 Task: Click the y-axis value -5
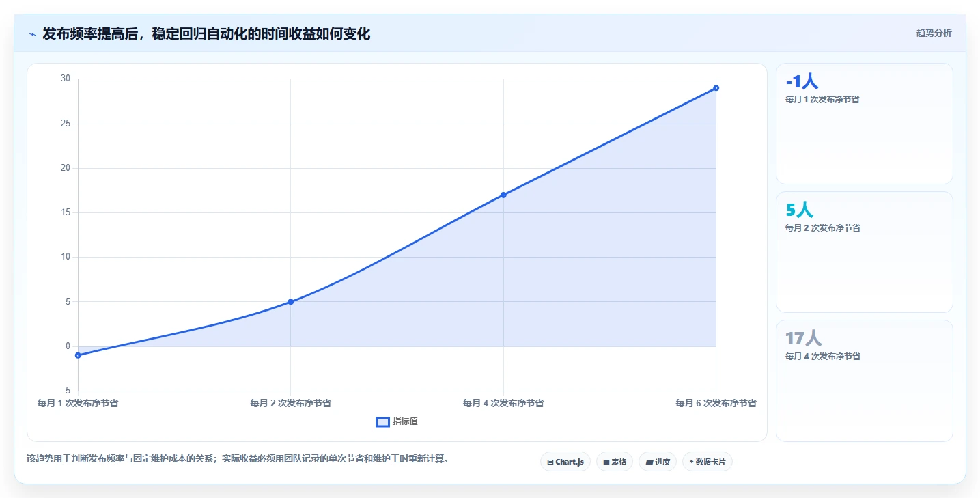point(67,391)
